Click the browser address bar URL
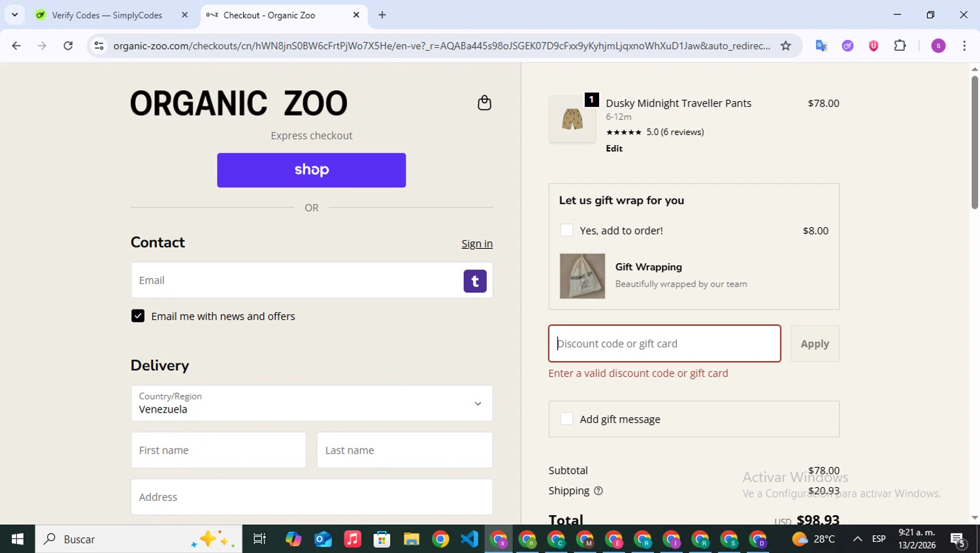The image size is (980, 553). [442, 46]
